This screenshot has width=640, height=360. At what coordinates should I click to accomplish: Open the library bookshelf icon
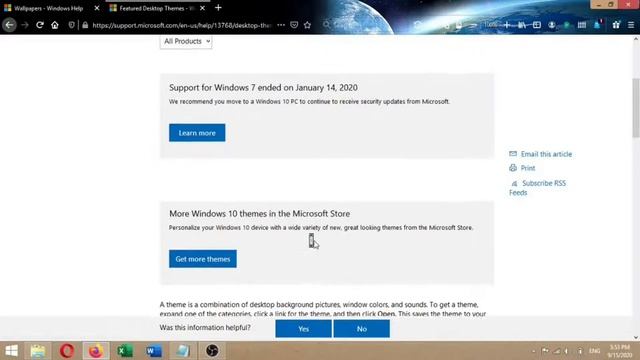[x=522, y=25]
